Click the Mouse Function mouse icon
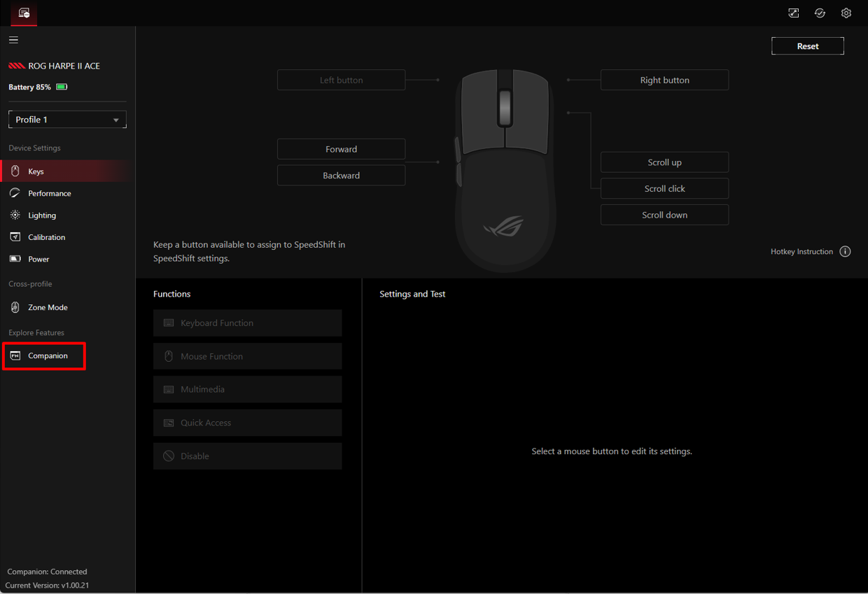 pos(169,356)
